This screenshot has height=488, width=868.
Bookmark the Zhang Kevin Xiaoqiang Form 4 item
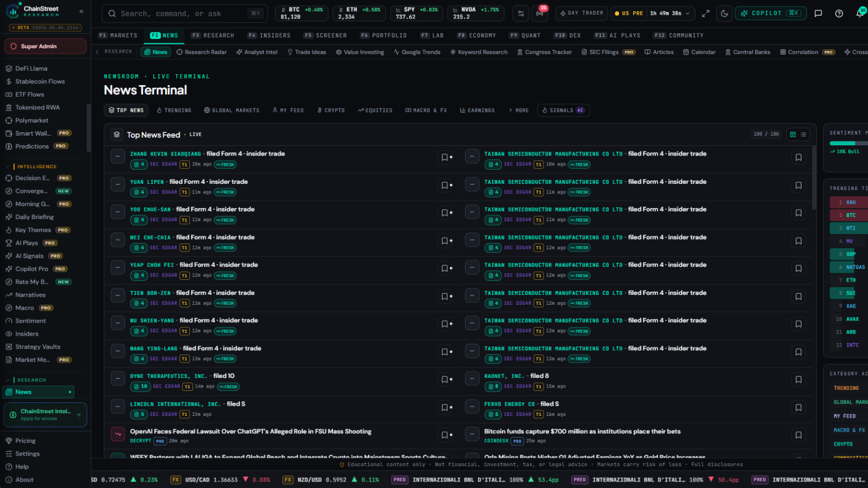(x=445, y=157)
